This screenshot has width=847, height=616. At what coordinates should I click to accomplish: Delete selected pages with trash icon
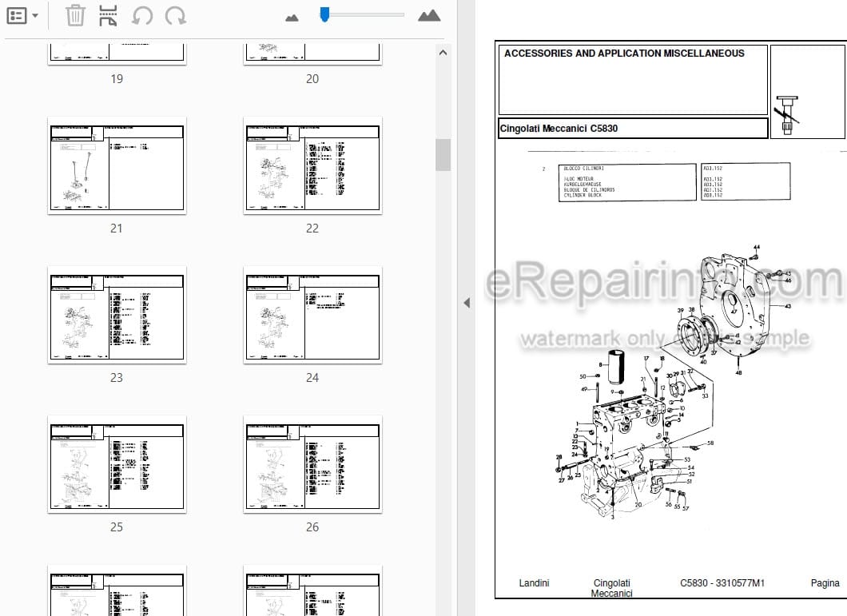[x=75, y=16]
